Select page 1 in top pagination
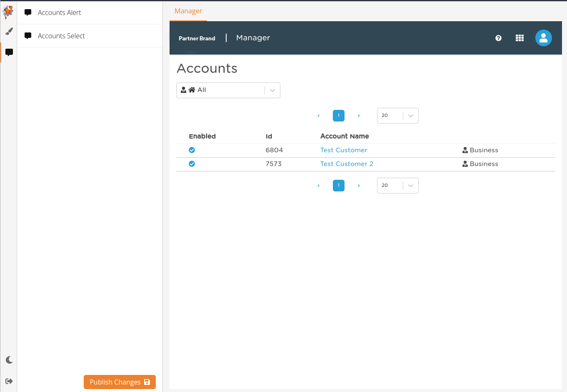 tap(339, 116)
